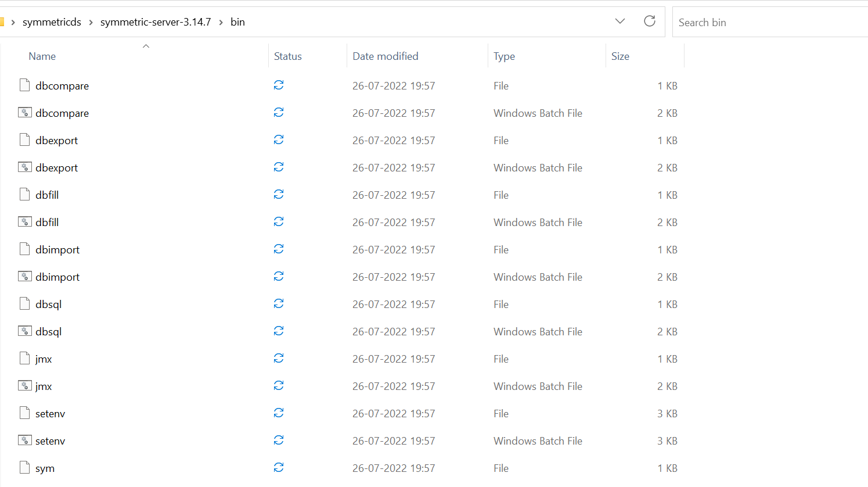Select the dbcompare File name

pyautogui.click(x=62, y=86)
